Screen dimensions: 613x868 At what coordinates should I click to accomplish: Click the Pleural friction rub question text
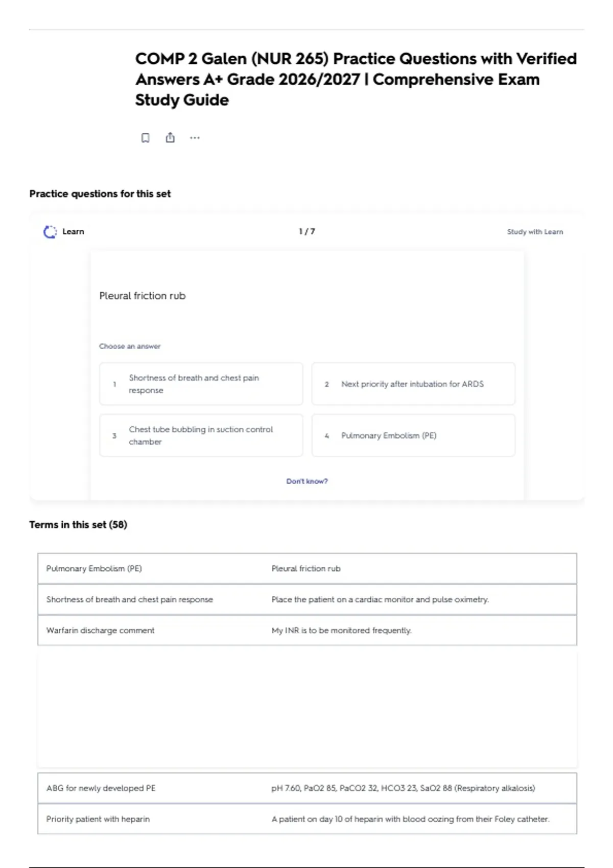(x=143, y=296)
